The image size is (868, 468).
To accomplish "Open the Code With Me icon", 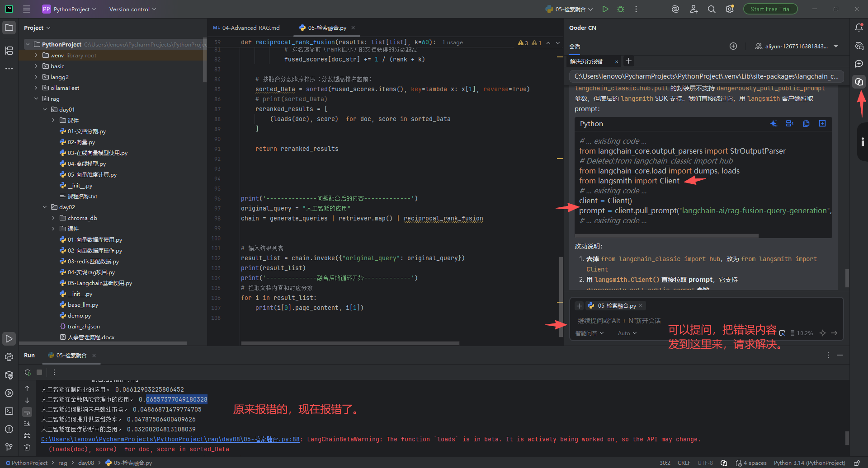I will pos(693,9).
